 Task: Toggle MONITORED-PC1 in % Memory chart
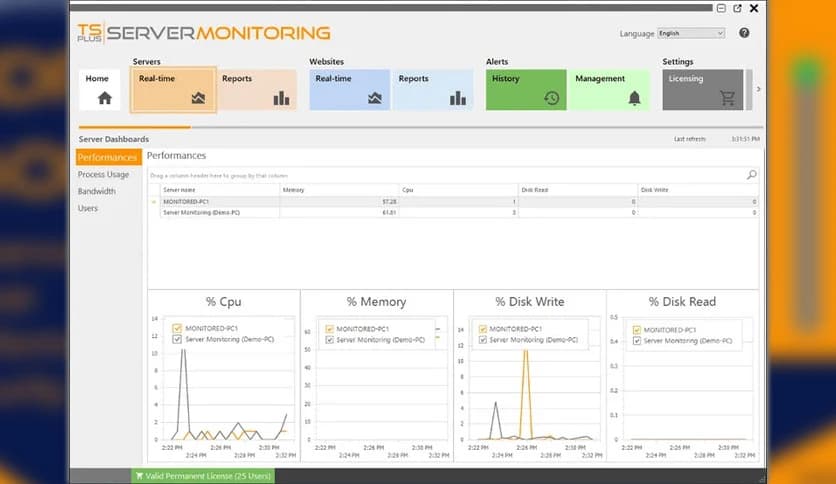point(329,329)
